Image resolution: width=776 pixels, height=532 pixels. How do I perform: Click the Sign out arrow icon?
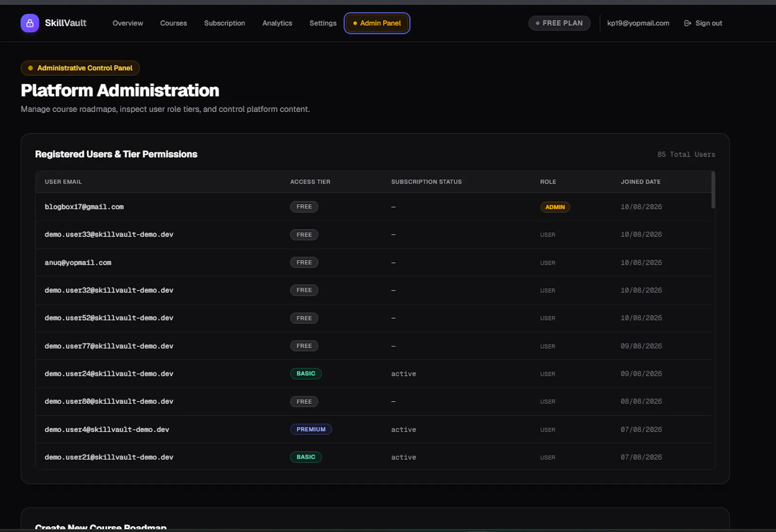pyautogui.click(x=687, y=23)
